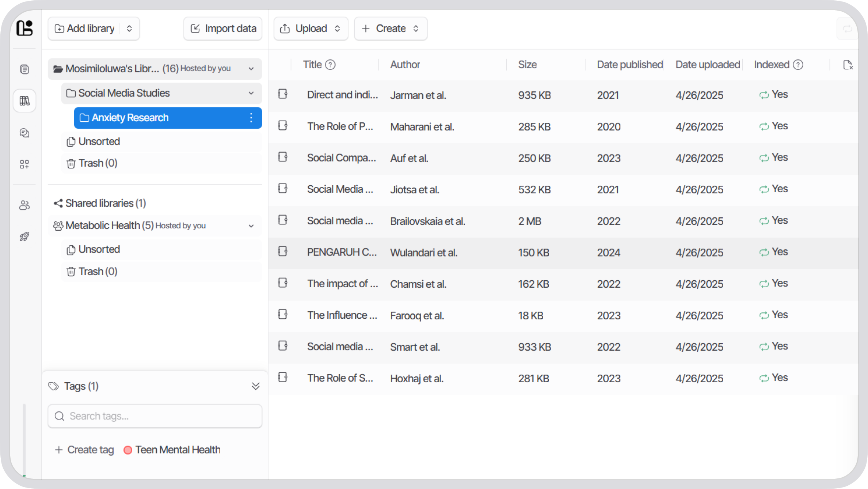This screenshot has height=489, width=868.
Task: Select the rocket sidebar icon
Action: (x=24, y=236)
